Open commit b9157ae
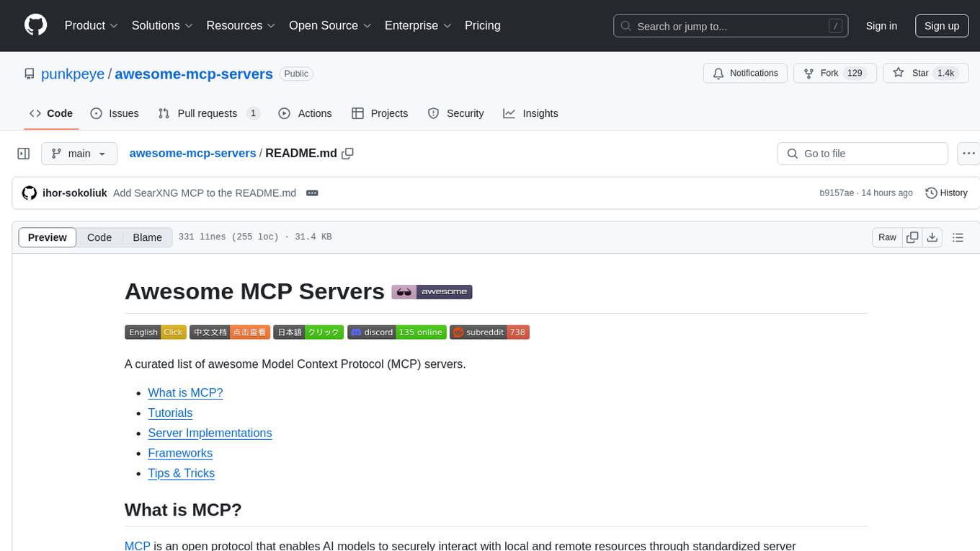 (837, 193)
